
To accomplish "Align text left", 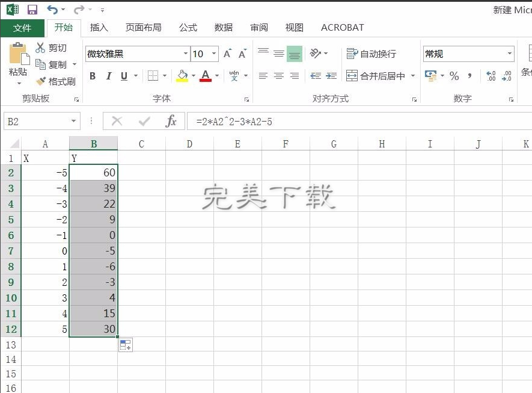I will (263, 76).
